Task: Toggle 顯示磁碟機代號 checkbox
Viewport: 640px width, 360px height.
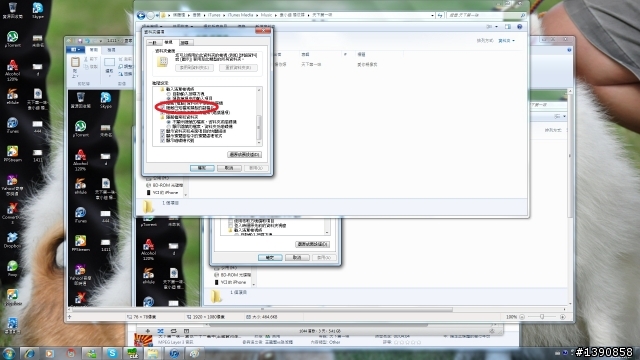Action: [162, 140]
